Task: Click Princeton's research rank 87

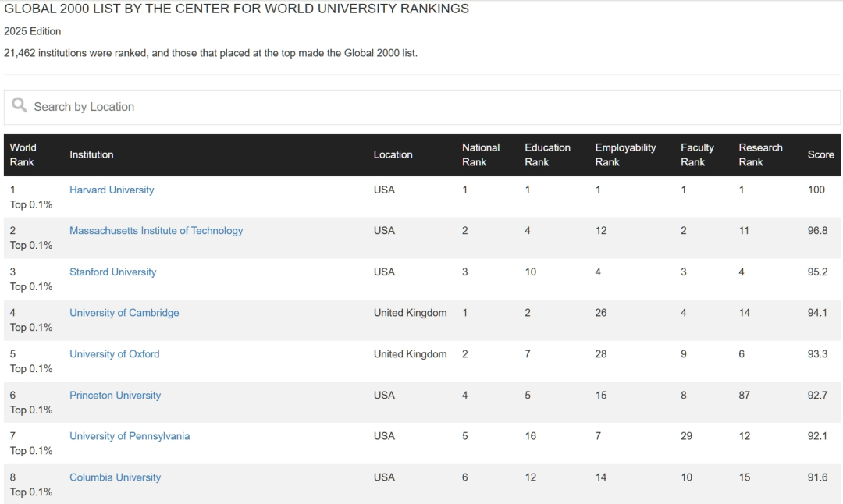Action: [x=744, y=395]
